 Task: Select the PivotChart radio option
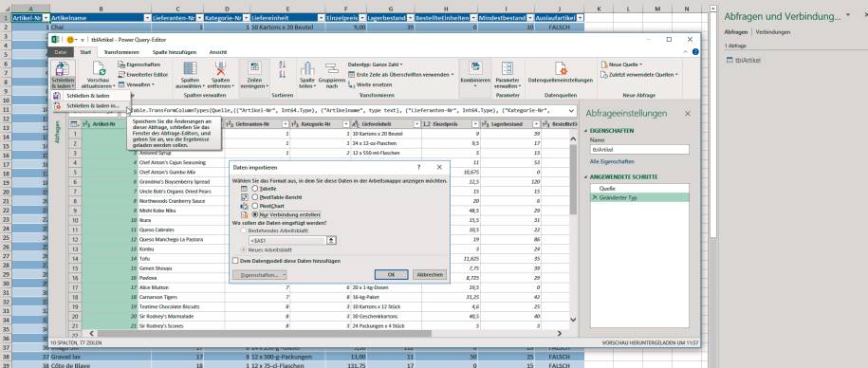pyautogui.click(x=254, y=205)
